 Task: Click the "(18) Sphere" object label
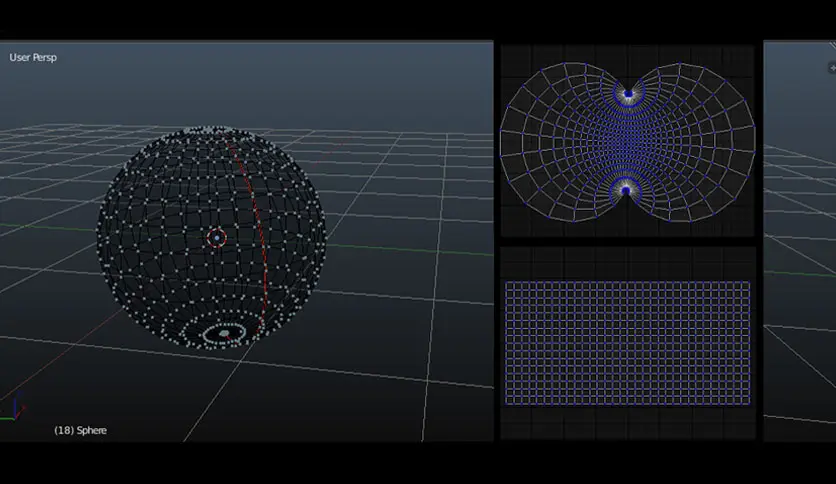click(x=81, y=430)
